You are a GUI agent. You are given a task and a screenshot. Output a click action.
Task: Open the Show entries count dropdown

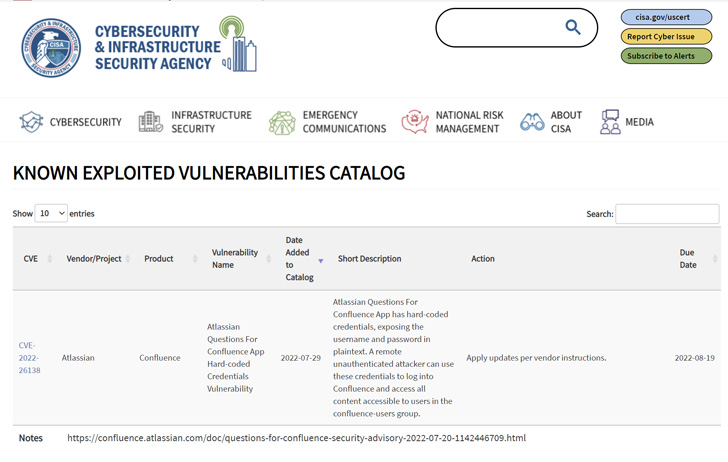click(x=51, y=213)
